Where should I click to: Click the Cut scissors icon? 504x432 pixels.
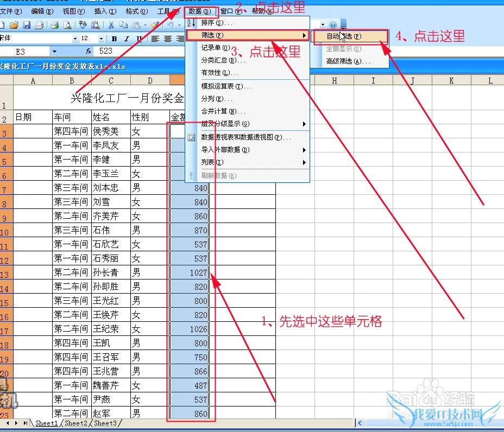coord(111,25)
